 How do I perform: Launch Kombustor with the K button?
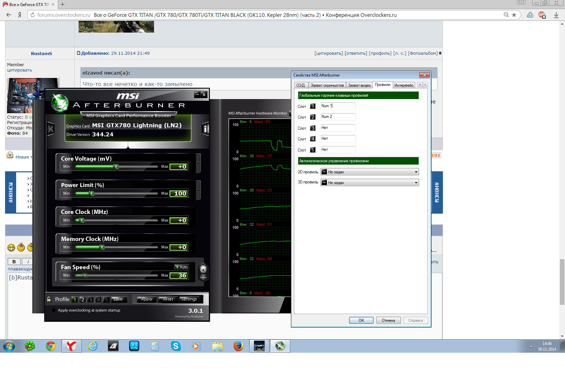[51, 129]
